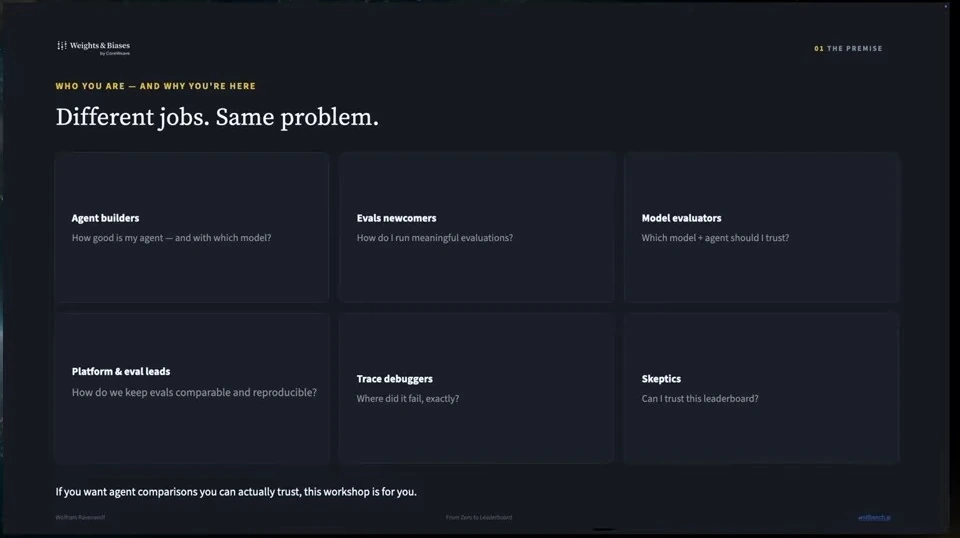
Task: Click 'How do I run meaningful evaluations?' text
Action: [435, 237]
